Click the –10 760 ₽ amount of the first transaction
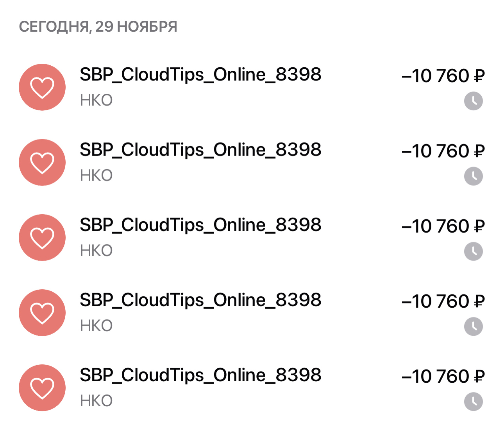Image resolution: width=504 pixels, height=434 pixels. pos(443,76)
